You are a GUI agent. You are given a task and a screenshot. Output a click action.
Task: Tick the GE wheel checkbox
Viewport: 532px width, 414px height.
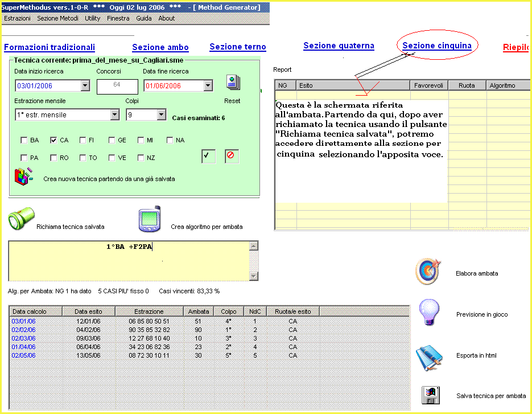112,140
